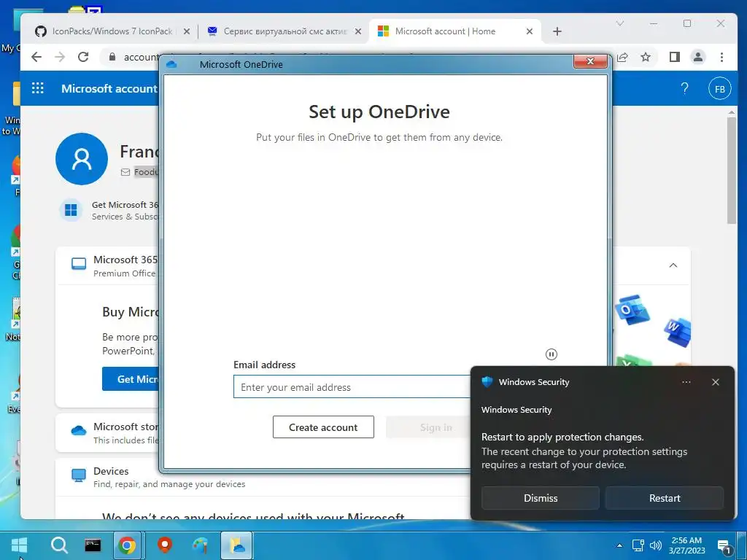Open the clock showing 2:56 AM
747x560 pixels.
coord(686,545)
